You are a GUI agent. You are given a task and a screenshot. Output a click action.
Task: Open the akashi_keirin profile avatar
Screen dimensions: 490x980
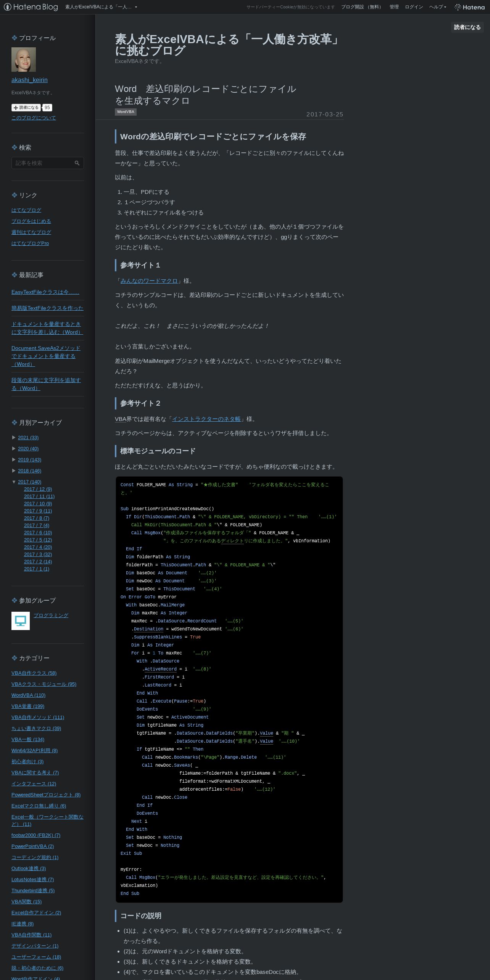click(x=24, y=60)
